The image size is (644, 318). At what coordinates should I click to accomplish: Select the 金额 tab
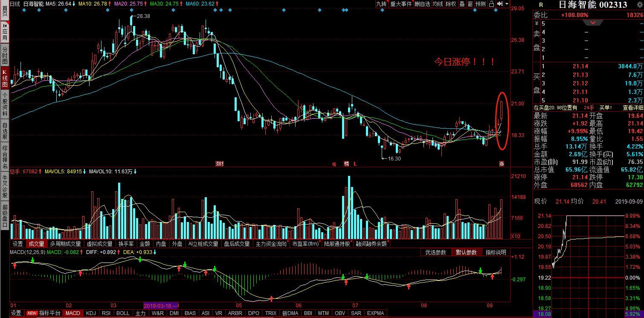pos(145,244)
